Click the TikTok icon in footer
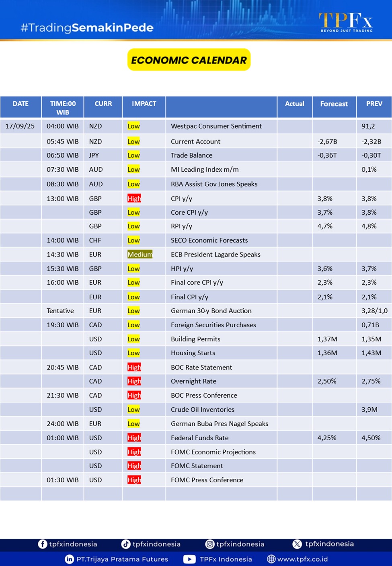 (x=126, y=544)
